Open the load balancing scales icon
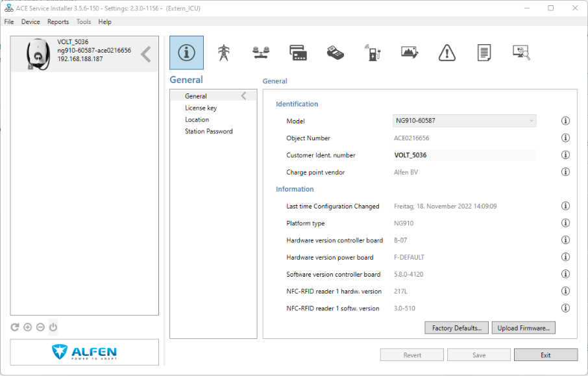588x376 pixels. point(261,53)
